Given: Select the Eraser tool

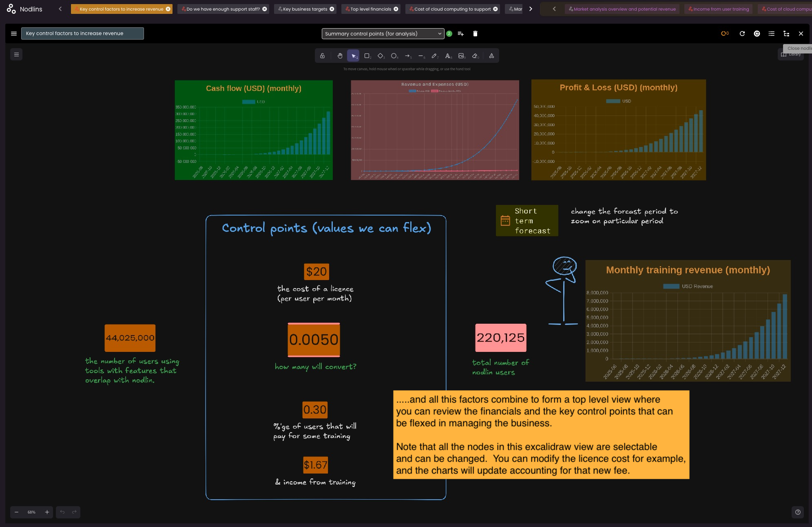Looking at the screenshot, I should [x=475, y=56].
